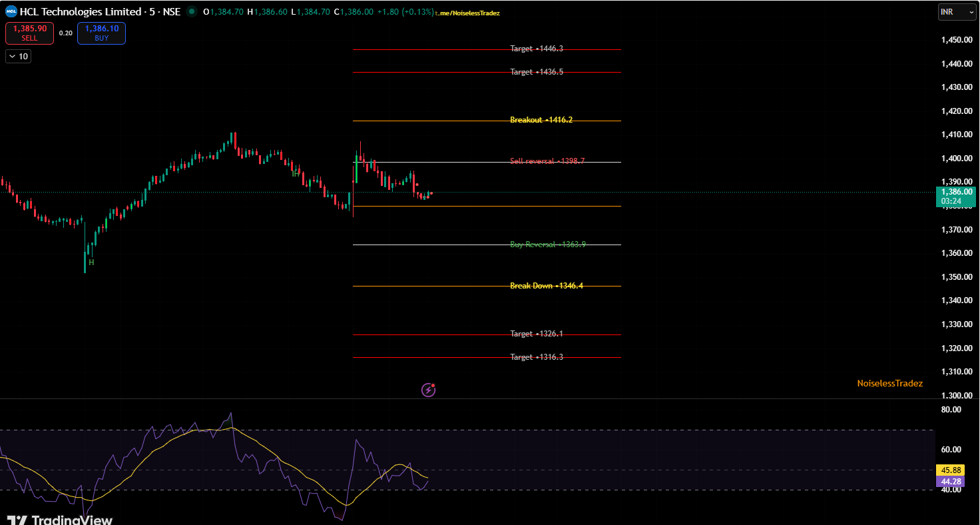Click the high price value H 1,386.60
Viewport: 980px width, 525px height.
click(268, 12)
